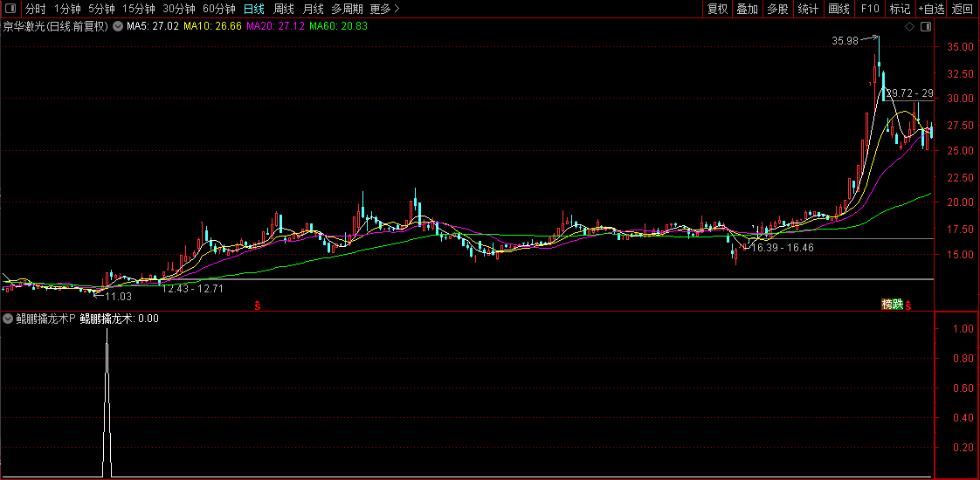Image resolution: width=980 pixels, height=480 pixels.
Task: Click the red $ marker beside 榜跌
Action: 909,305
